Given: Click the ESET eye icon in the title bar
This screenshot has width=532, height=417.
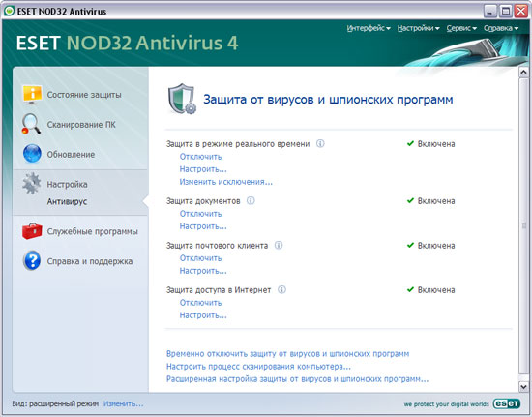Looking at the screenshot, I should (x=9, y=11).
